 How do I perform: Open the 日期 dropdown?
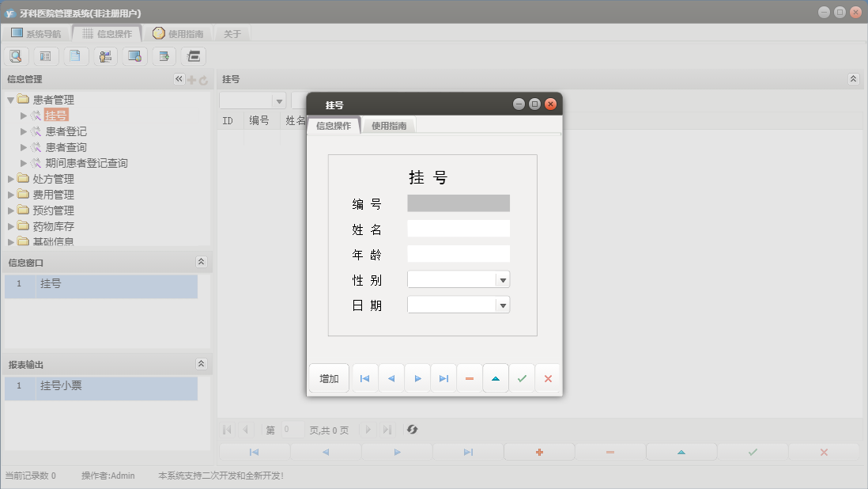click(x=502, y=305)
